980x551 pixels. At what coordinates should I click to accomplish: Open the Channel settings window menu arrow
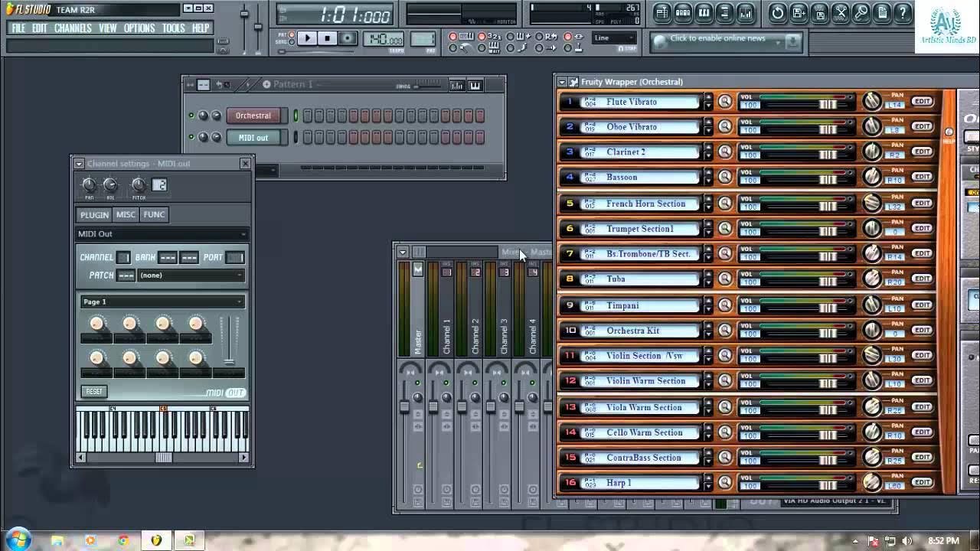[x=79, y=164]
